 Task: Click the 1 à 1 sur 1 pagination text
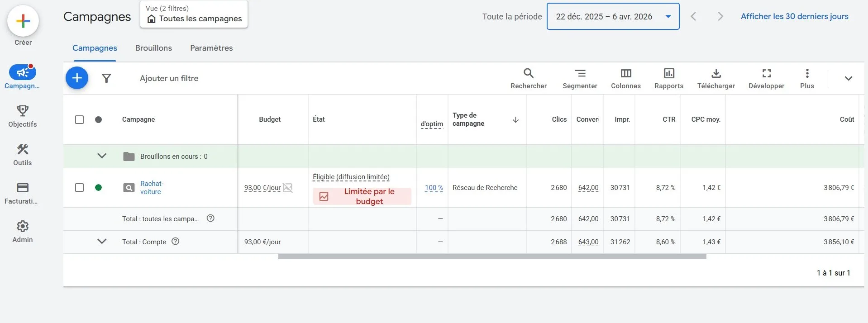click(833, 273)
